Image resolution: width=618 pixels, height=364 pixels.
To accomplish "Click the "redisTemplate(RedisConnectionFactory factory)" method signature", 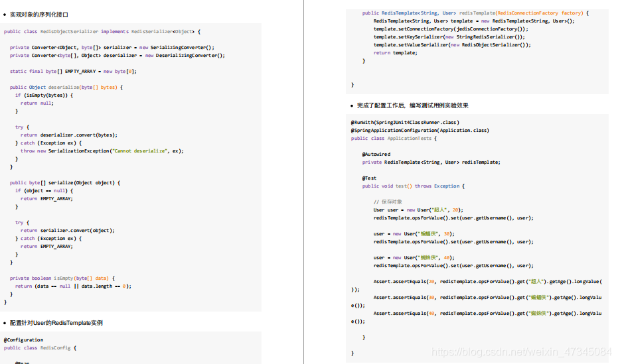I will point(476,13).
